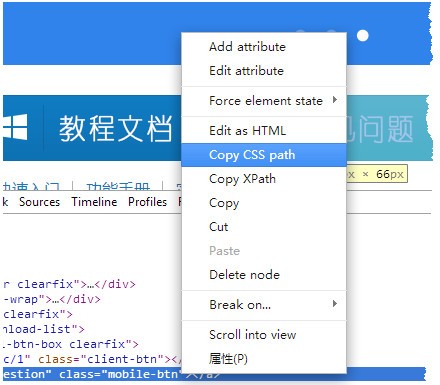Switch to the Profiles tab

click(x=148, y=202)
